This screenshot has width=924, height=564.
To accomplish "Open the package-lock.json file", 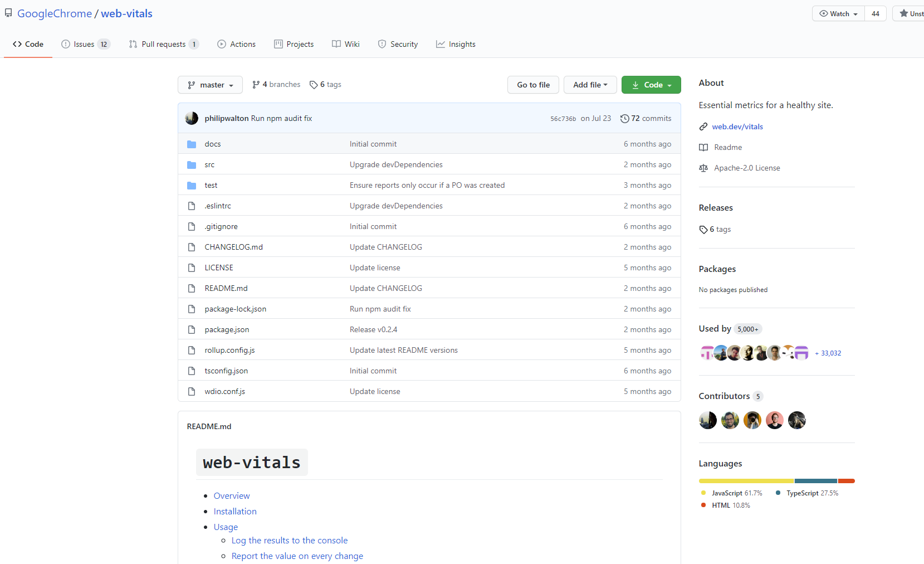I will tap(235, 309).
